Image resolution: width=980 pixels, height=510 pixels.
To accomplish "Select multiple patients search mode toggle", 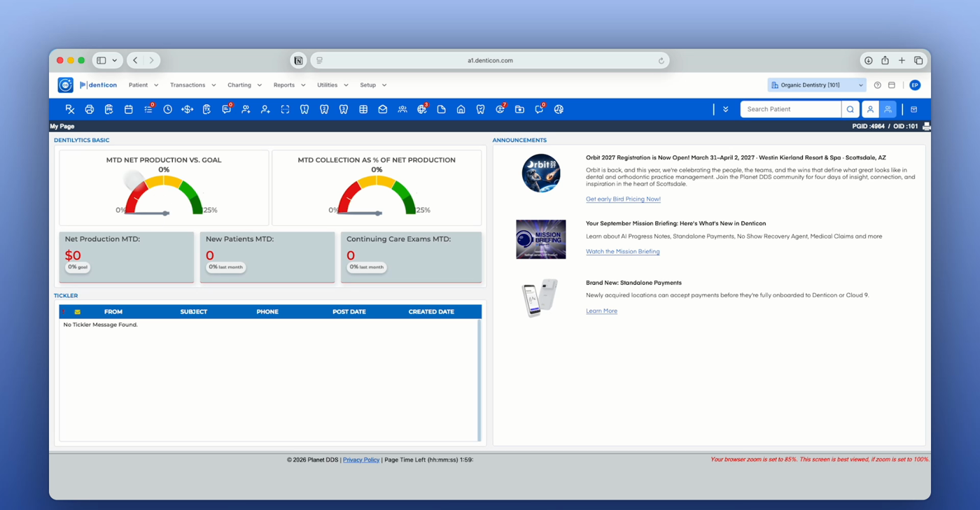I will [x=888, y=109].
